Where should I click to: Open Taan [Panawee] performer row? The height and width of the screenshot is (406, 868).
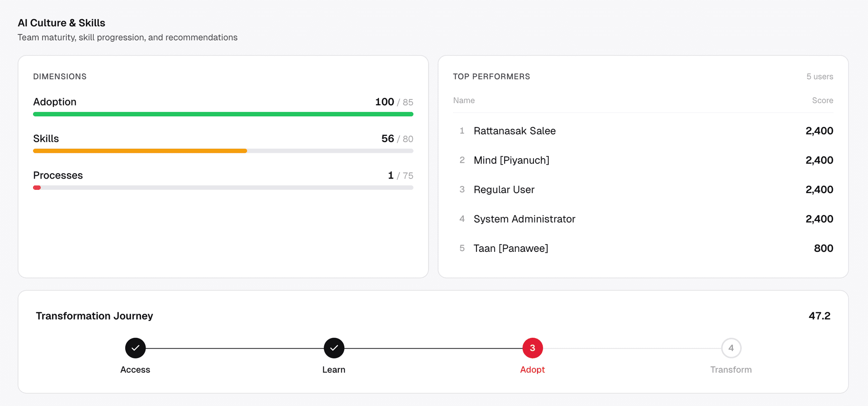click(643, 248)
